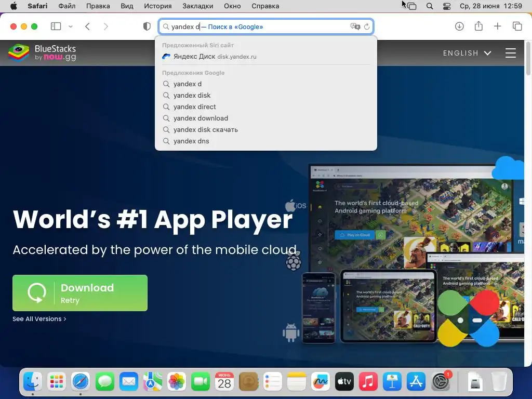The width and height of the screenshot is (532, 399).
Task: Open Music from the Dock
Action: 368,382
